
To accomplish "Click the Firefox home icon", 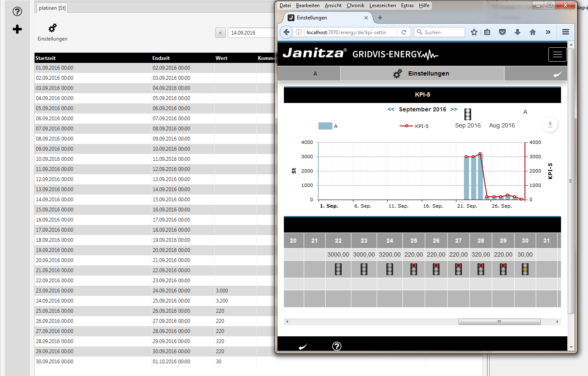I will coord(533,32).
